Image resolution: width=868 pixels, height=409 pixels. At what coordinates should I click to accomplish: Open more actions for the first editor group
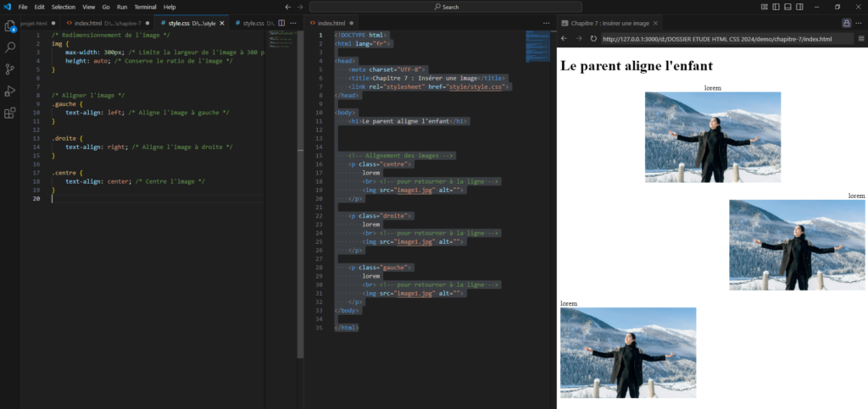pos(293,23)
